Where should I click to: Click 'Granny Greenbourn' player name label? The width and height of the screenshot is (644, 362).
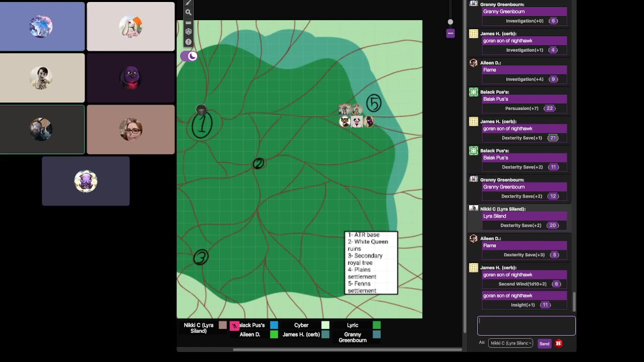353,337
